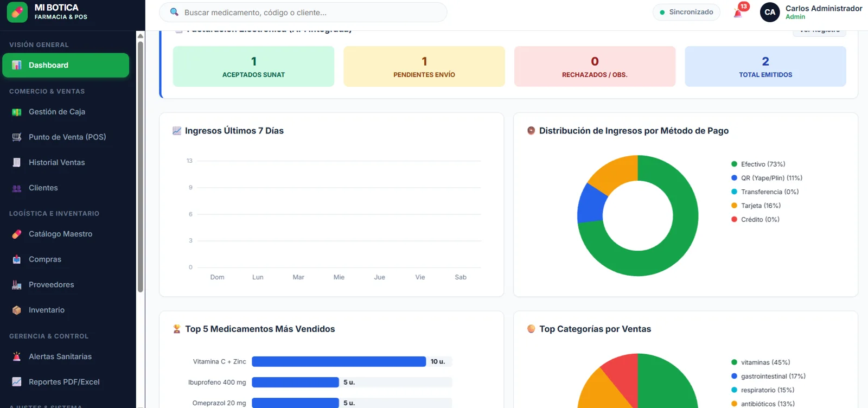868x408 pixels.
Task: Click the Catálogo Maestro pill icon
Action: tap(17, 234)
